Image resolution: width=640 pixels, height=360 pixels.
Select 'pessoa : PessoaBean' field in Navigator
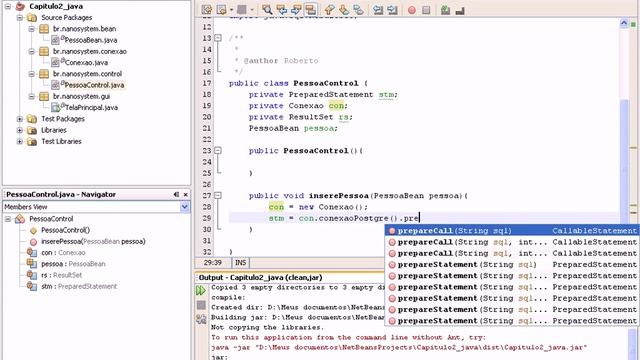point(73,264)
